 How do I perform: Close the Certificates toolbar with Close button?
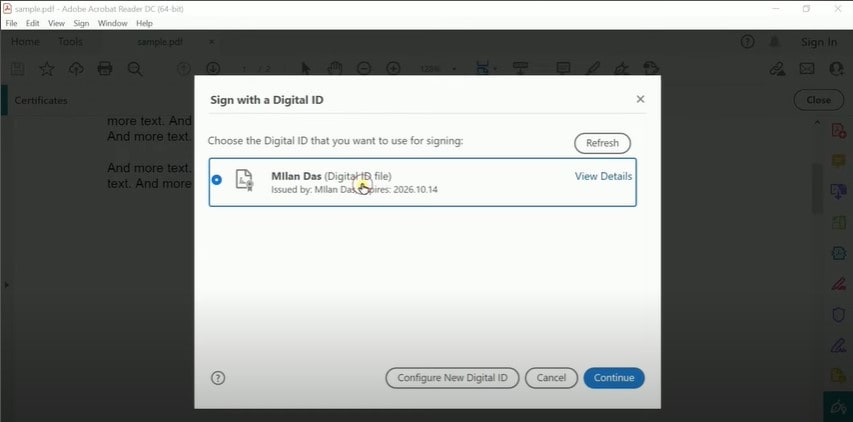click(818, 100)
